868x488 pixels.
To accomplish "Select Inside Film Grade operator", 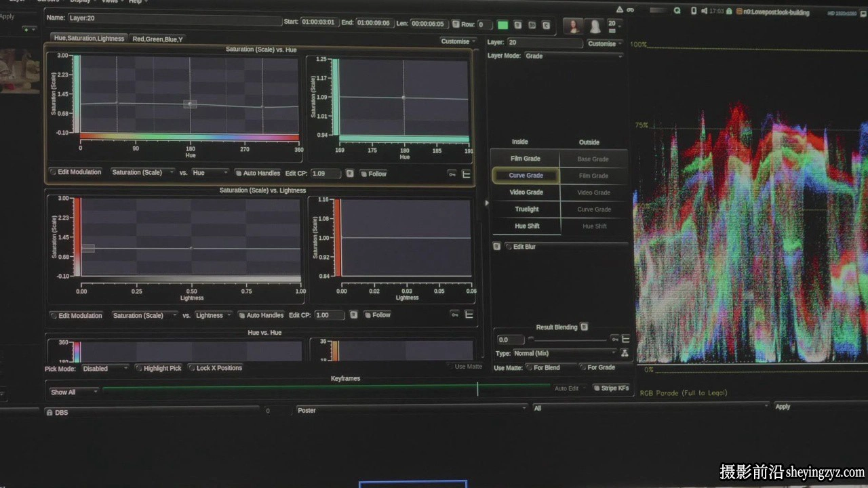I will pyautogui.click(x=526, y=159).
